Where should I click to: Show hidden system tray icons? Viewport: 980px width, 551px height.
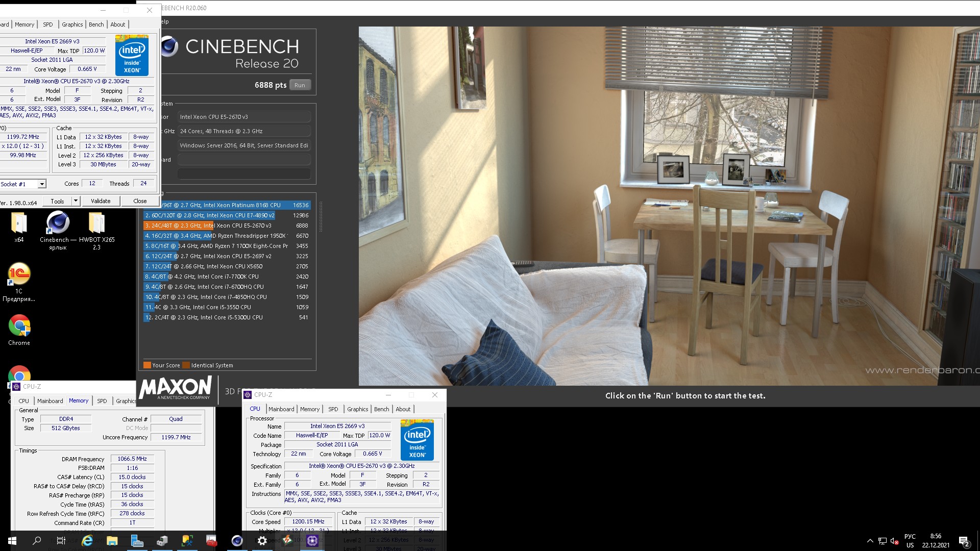coord(870,541)
